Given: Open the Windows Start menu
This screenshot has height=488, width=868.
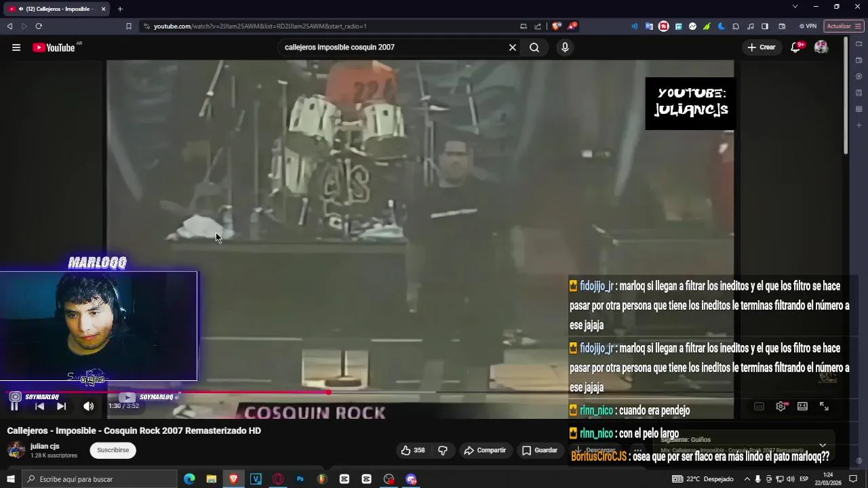Looking at the screenshot, I should point(10,479).
